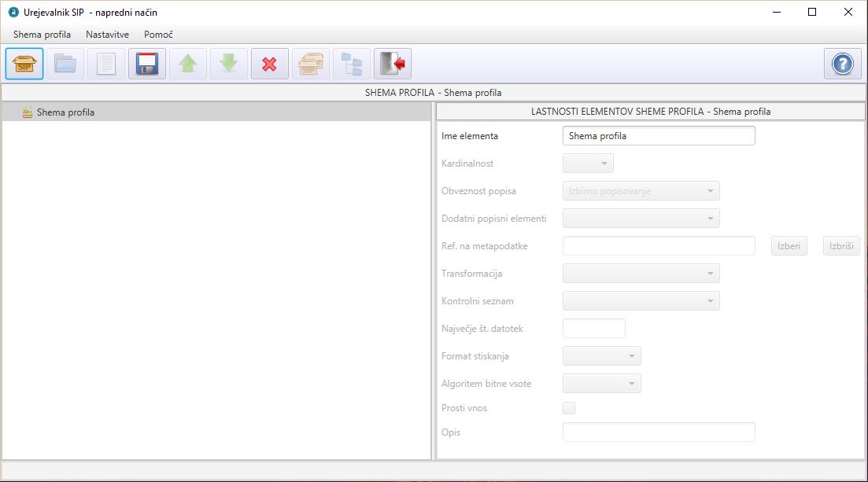Open the Format stiskanja dropdown
The width and height of the screenshot is (868, 482).
click(602, 356)
